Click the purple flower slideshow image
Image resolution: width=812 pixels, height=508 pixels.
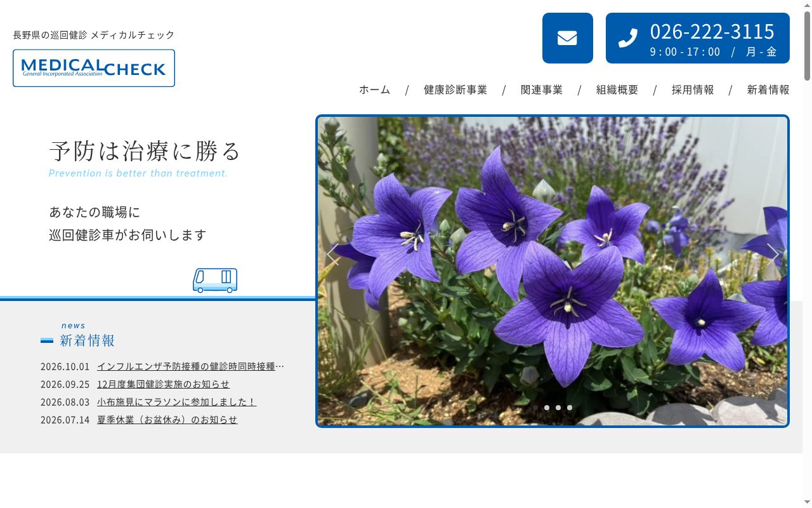553,271
